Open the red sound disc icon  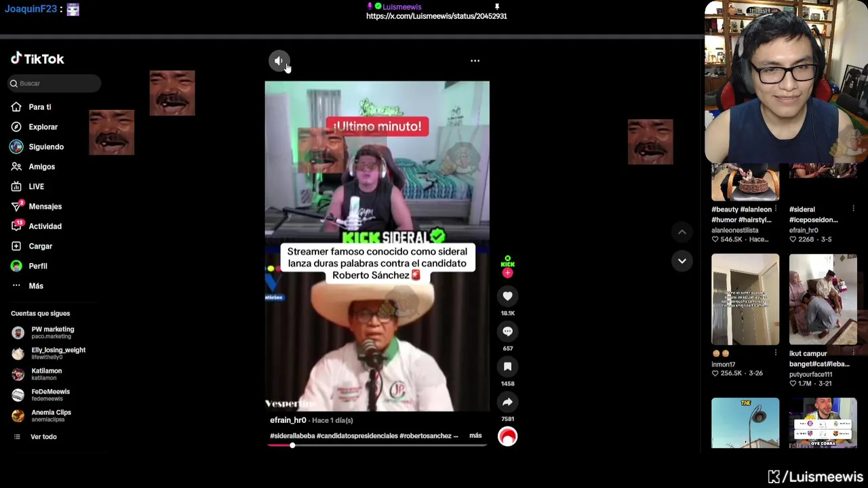507,436
